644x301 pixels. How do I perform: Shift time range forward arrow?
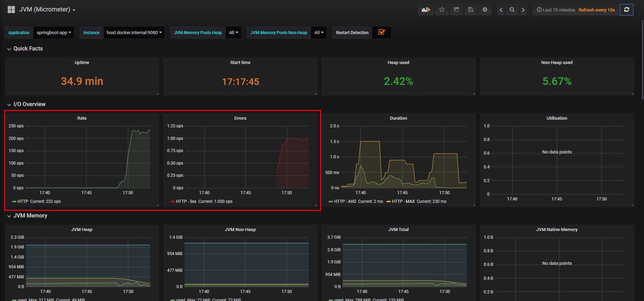pyautogui.click(x=523, y=10)
